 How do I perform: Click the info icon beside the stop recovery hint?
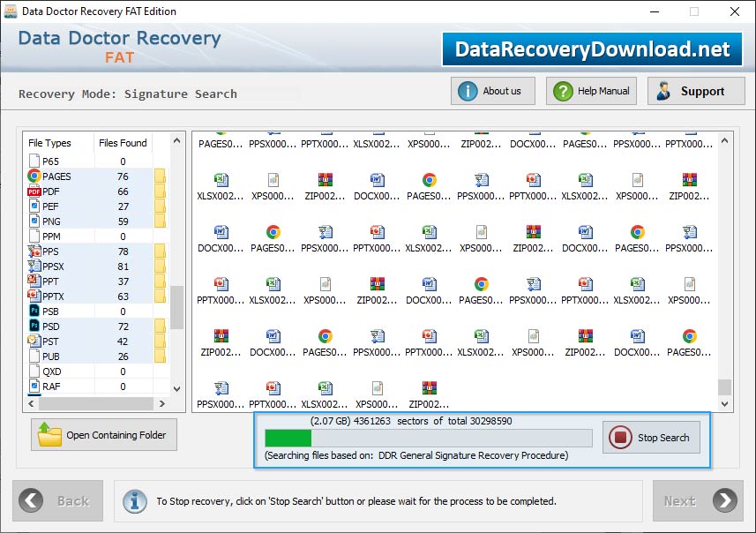pyautogui.click(x=134, y=501)
